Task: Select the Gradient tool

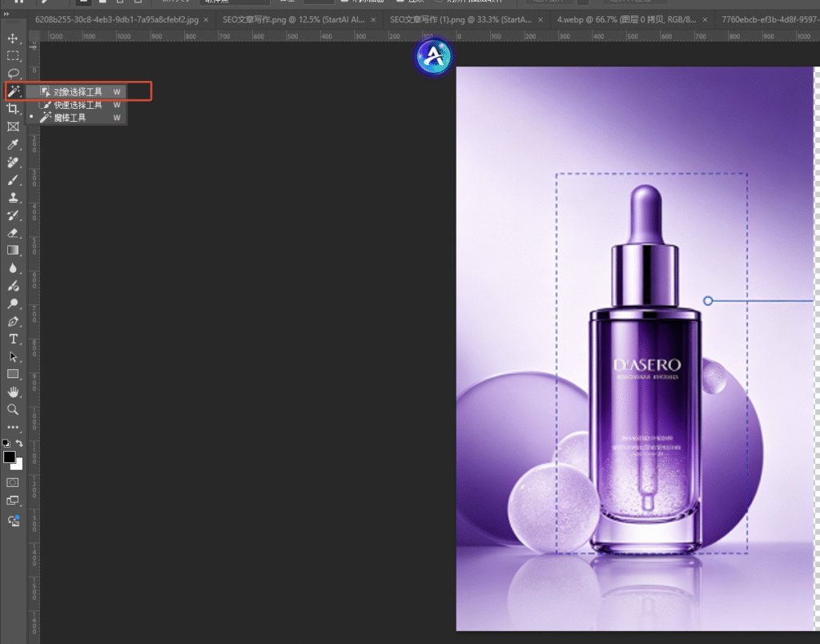Action: (13, 251)
